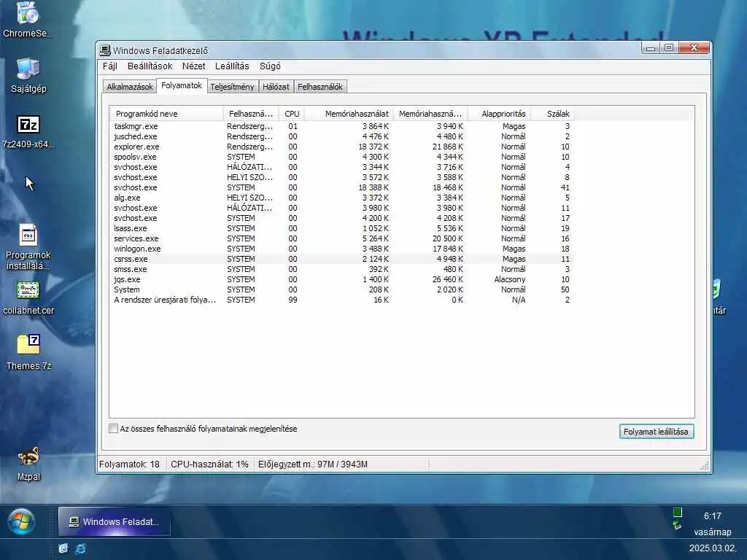This screenshot has width=747, height=560.
Task: Click Windows Feladat... taskbar button
Action: [115, 521]
